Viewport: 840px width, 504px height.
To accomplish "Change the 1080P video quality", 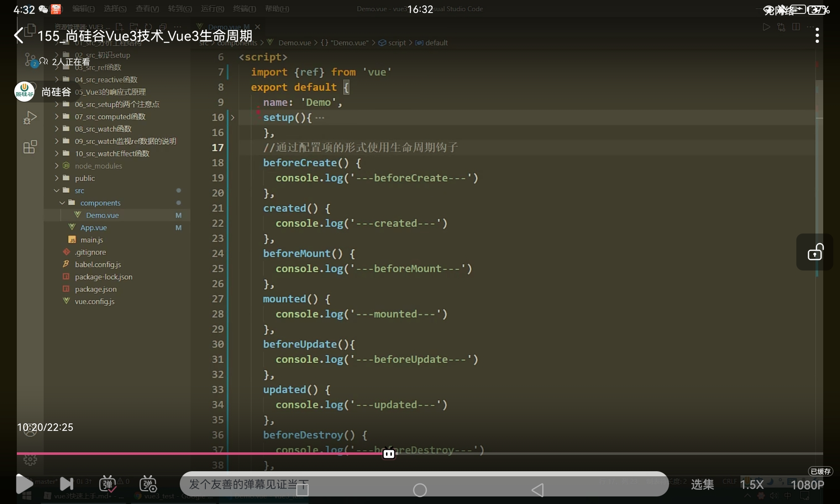I will coord(807,484).
